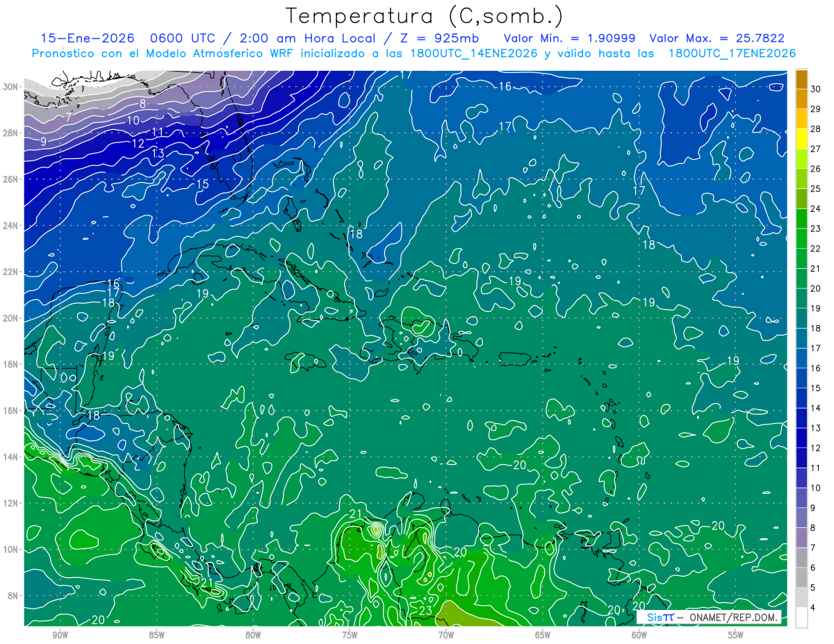Image resolution: width=834 pixels, height=644 pixels.
Task: Click the "70W" longitude axis label
Action: (x=446, y=635)
